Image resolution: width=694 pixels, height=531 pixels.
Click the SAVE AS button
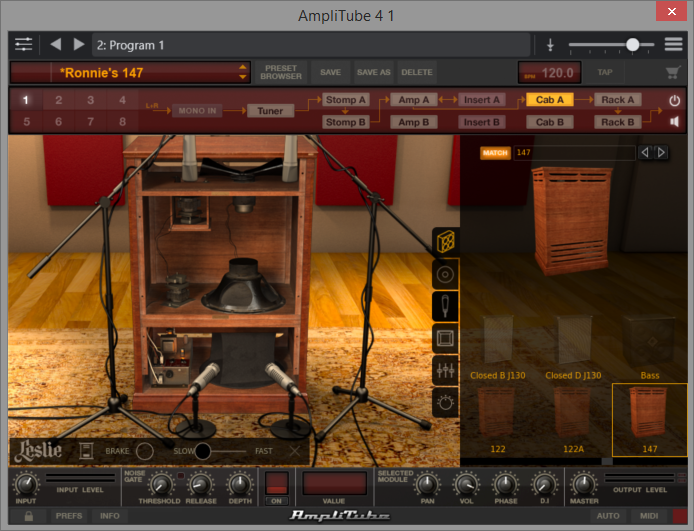(x=374, y=72)
